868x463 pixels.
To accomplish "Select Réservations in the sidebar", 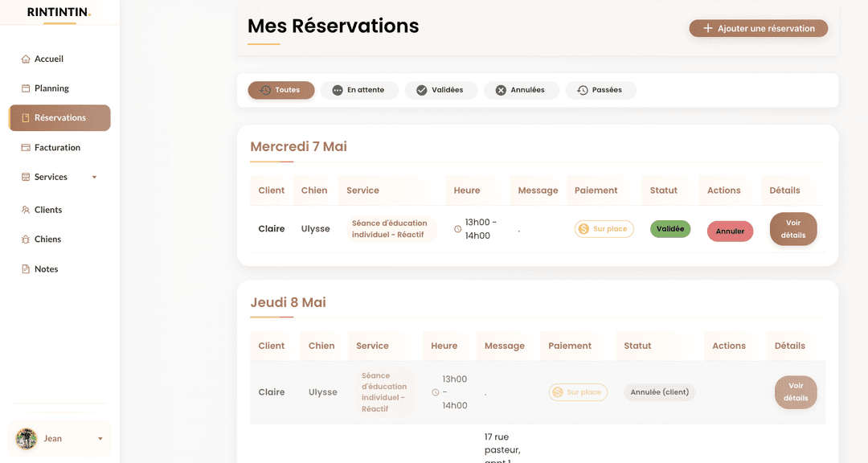I will tap(59, 118).
